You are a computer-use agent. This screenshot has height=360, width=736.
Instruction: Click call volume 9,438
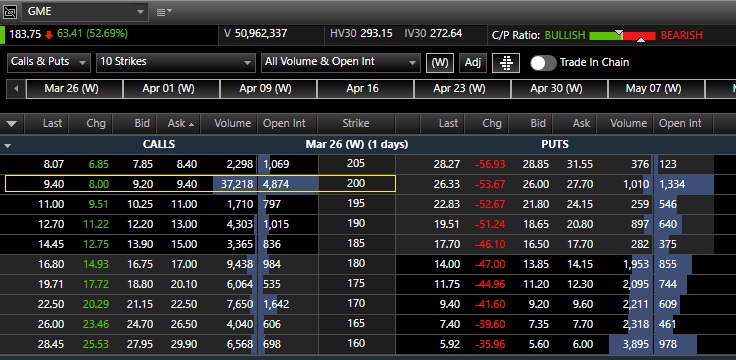[239, 264]
